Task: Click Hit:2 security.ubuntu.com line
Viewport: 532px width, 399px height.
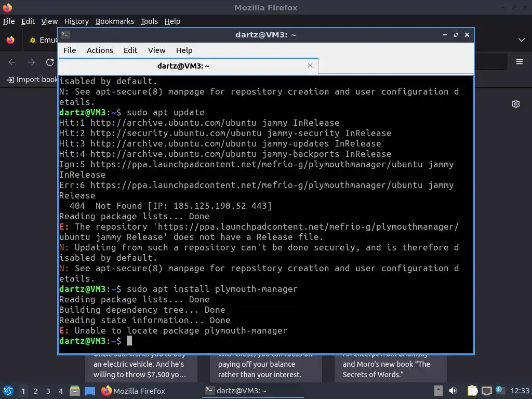Action: [225, 134]
